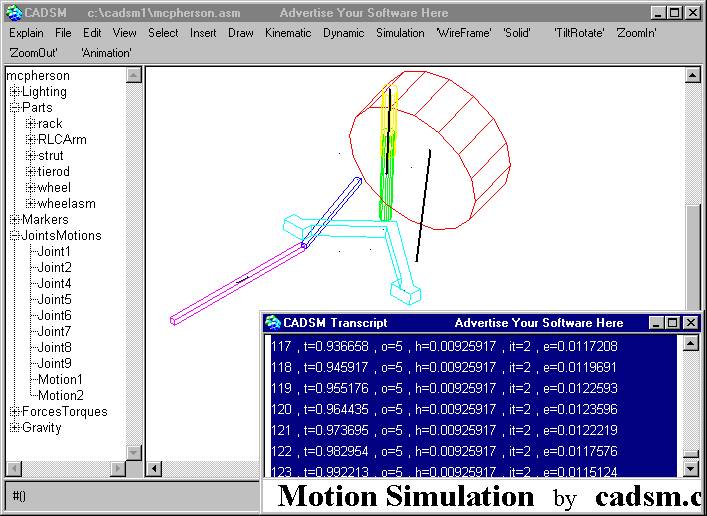The image size is (707, 516).
Task: Open the View menu
Action: coord(124,33)
